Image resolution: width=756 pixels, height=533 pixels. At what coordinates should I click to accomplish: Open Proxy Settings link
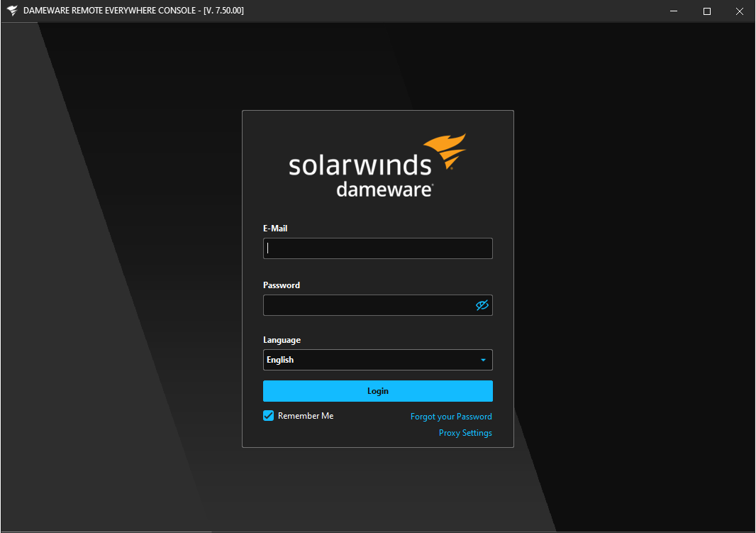(465, 433)
